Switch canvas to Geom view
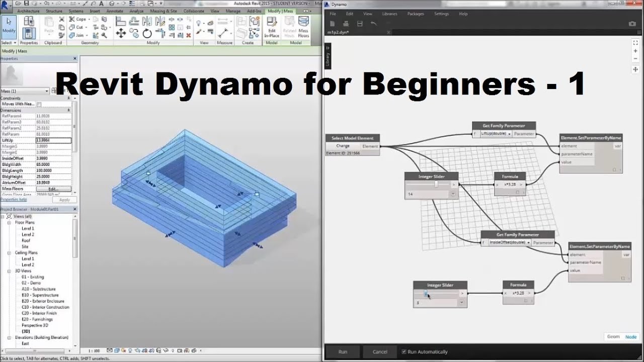The width and height of the screenshot is (644, 362). coord(613,337)
